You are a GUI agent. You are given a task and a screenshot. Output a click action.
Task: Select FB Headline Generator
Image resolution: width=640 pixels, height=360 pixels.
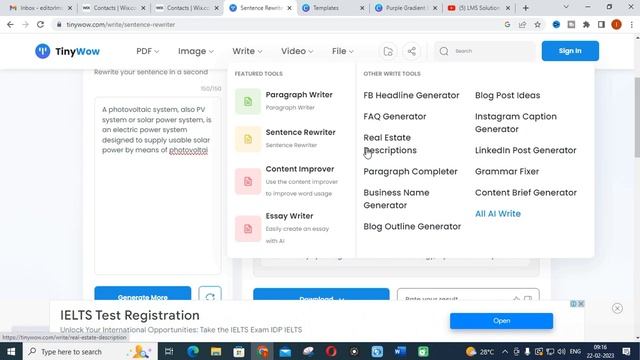(411, 95)
